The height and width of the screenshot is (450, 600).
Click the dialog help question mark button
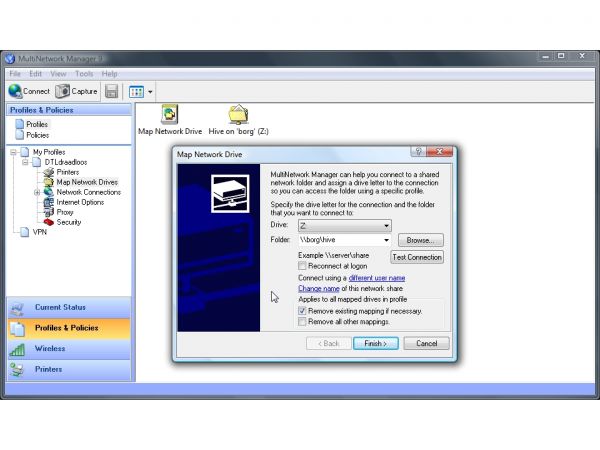[419, 151]
